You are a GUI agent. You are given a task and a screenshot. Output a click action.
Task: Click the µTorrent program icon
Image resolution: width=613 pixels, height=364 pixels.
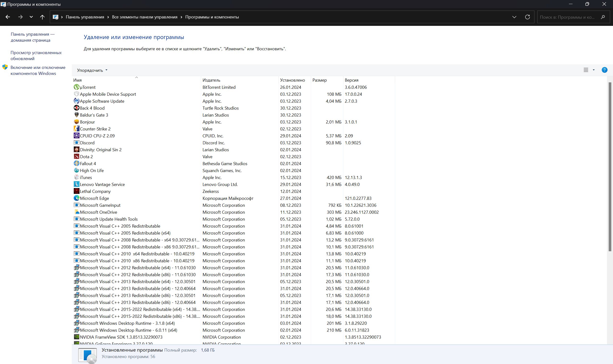point(76,87)
